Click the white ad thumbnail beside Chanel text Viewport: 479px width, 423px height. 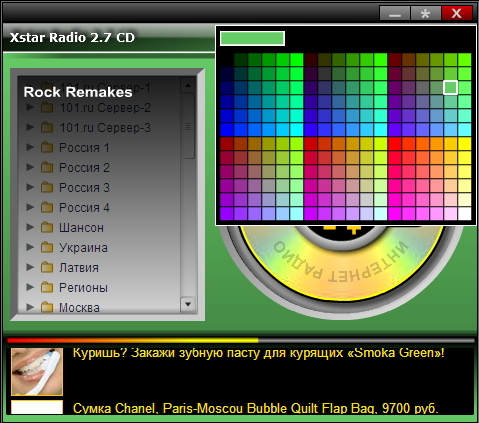point(37,407)
